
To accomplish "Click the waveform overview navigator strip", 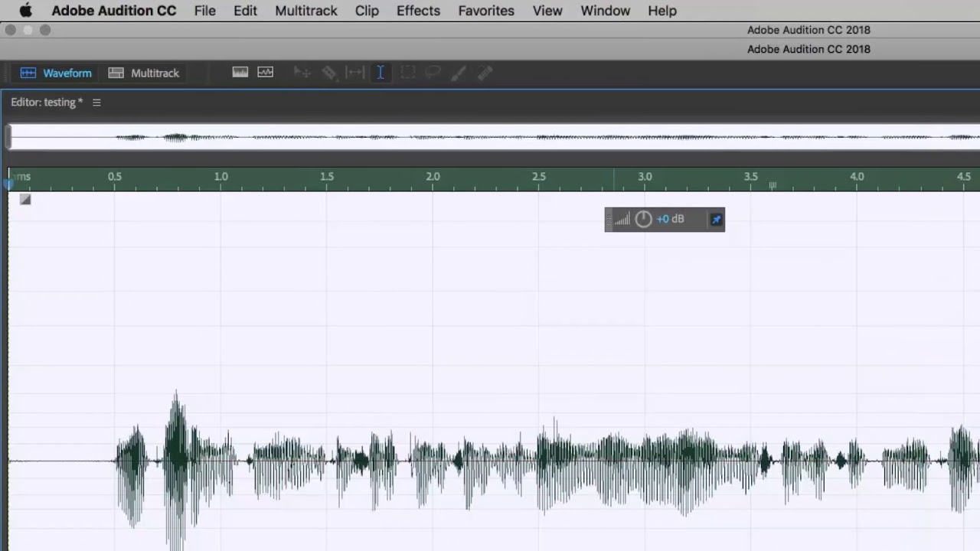I will click(x=494, y=137).
